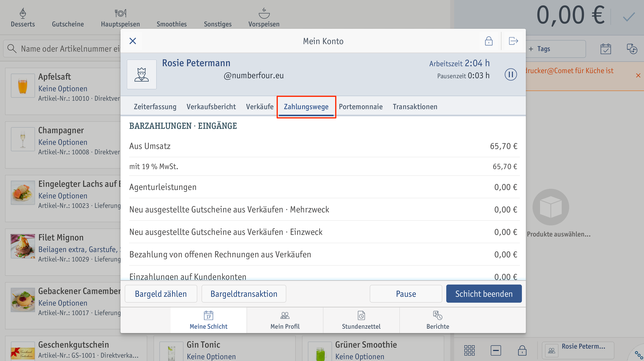Click the Gutscheine Einzweck row
This screenshot has width=644, height=361.
click(x=324, y=232)
